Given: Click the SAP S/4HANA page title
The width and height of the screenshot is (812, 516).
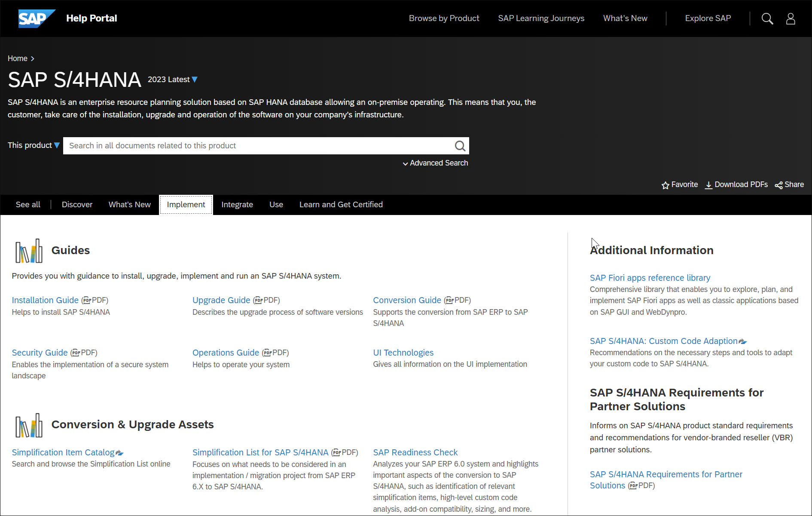Looking at the screenshot, I should (74, 80).
